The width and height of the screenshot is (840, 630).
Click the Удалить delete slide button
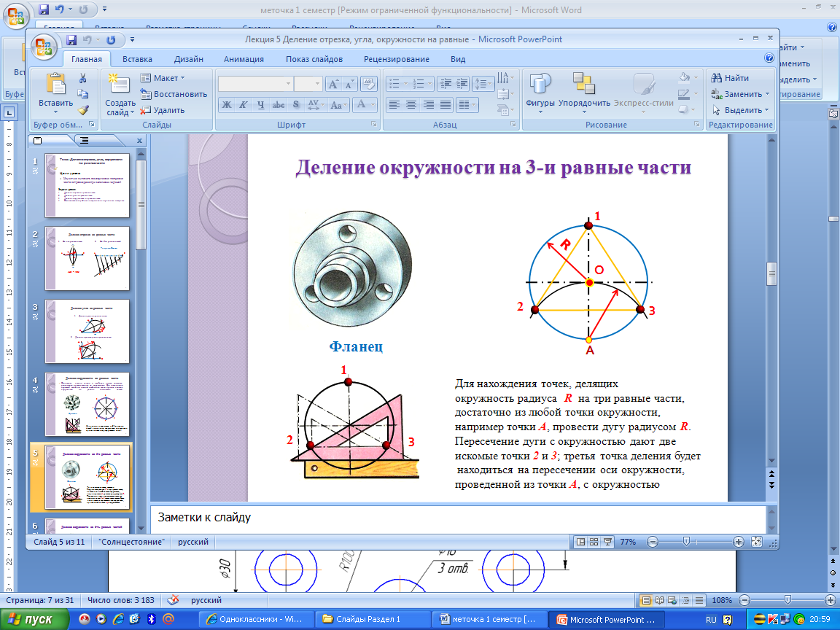click(x=163, y=110)
